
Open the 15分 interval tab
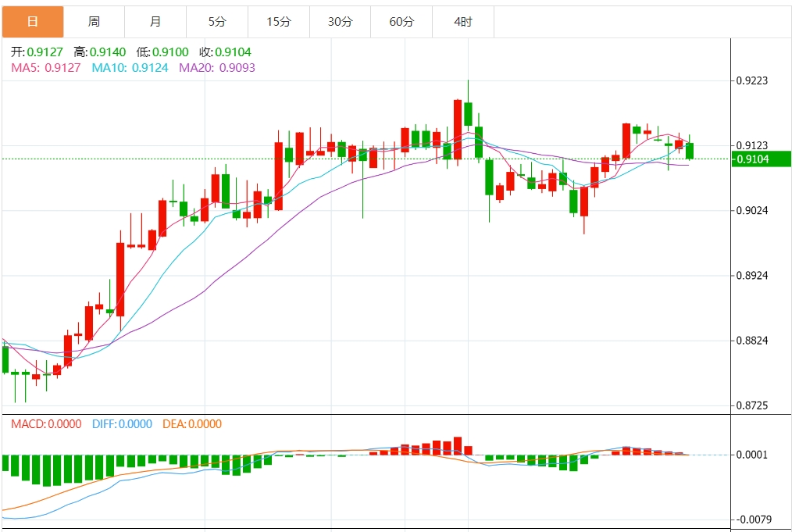pyautogui.click(x=279, y=22)
